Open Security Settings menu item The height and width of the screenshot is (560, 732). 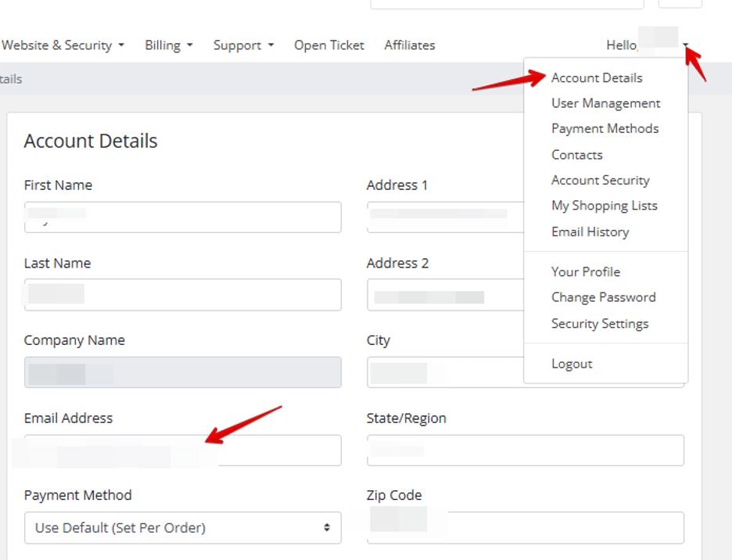pos(599,323)
